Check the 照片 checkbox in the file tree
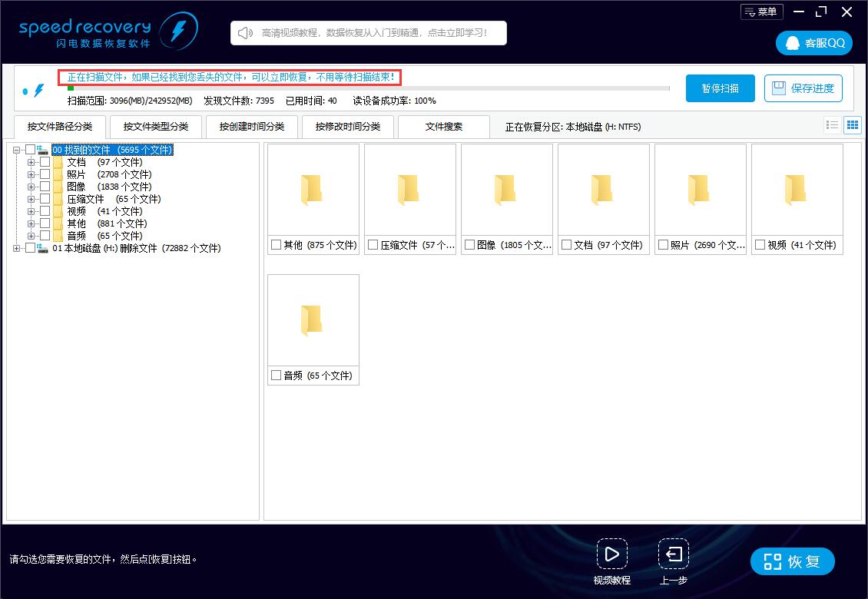The width and height of the screenshot is (868, 599). pyautogui.click(x=45, y=174)
